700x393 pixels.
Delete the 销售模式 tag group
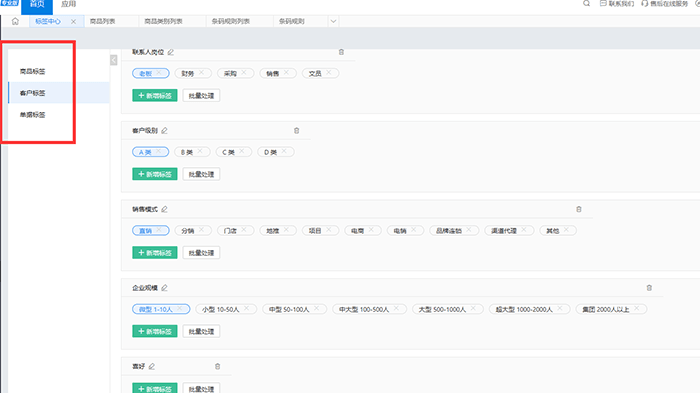(x=579, y=209)
